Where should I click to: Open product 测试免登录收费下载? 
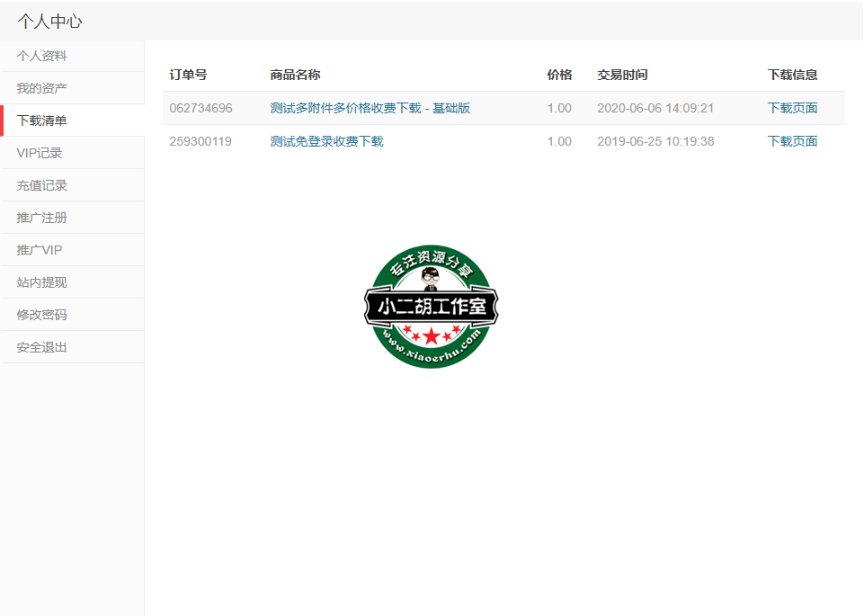coord(324,141)
